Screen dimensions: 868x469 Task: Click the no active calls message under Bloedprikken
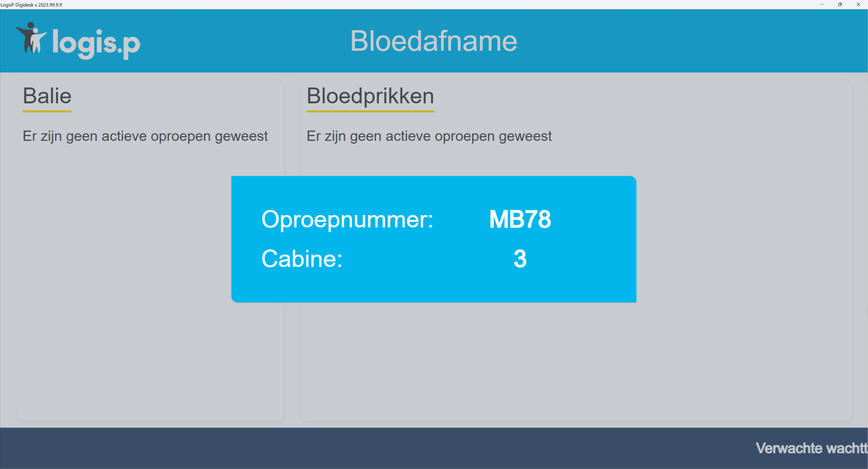pyautogui.click(x=429, y=136)
